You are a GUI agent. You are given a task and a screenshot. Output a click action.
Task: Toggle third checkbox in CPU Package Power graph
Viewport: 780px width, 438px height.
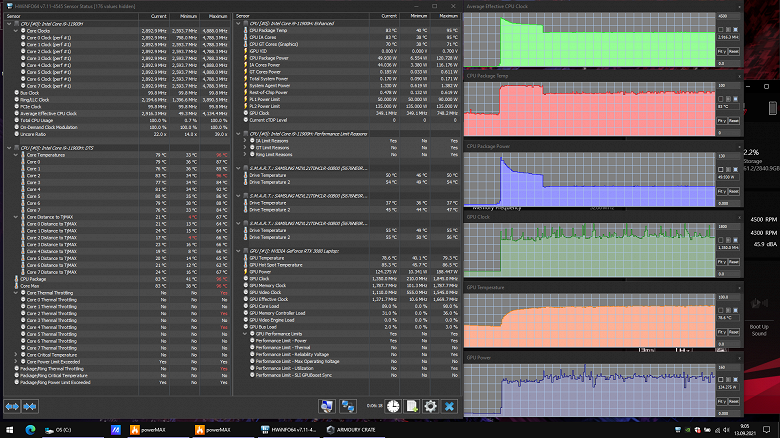click(x=735, y=169)
